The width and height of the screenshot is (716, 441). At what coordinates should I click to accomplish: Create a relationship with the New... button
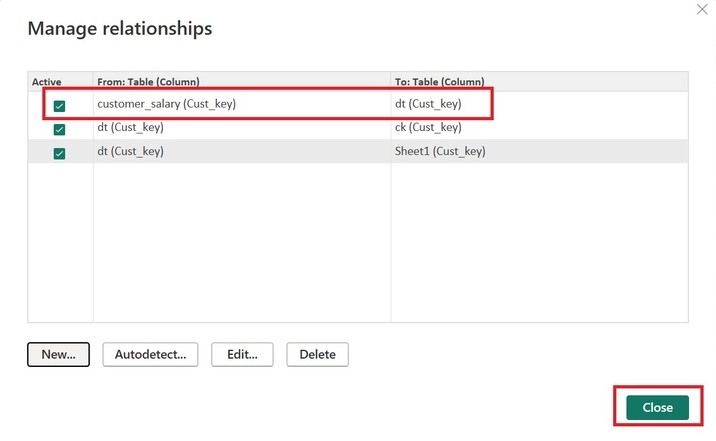59,354
